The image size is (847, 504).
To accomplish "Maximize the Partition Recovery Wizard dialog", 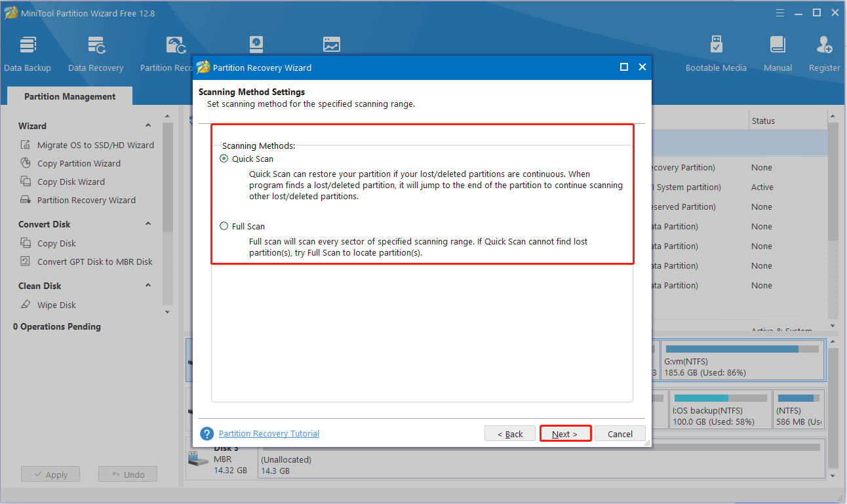I will coord(624,67).
